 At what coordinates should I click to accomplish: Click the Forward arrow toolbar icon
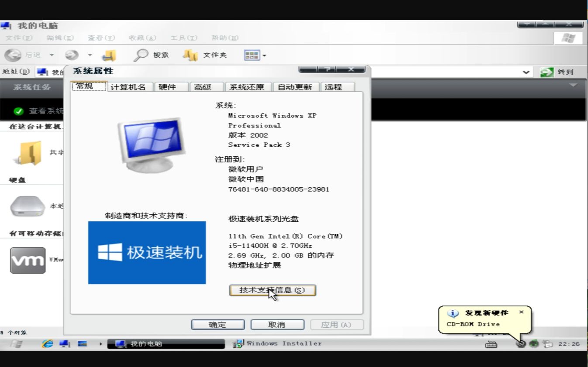pos(72,55)
